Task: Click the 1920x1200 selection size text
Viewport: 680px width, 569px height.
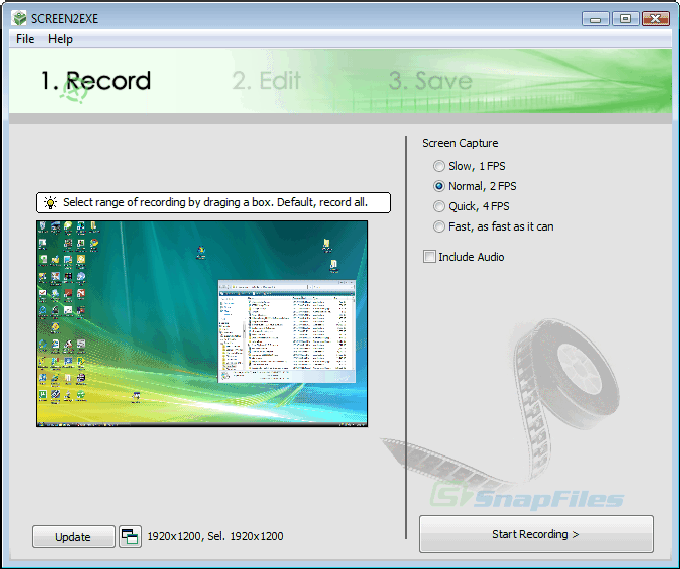Action: point(215,536)
